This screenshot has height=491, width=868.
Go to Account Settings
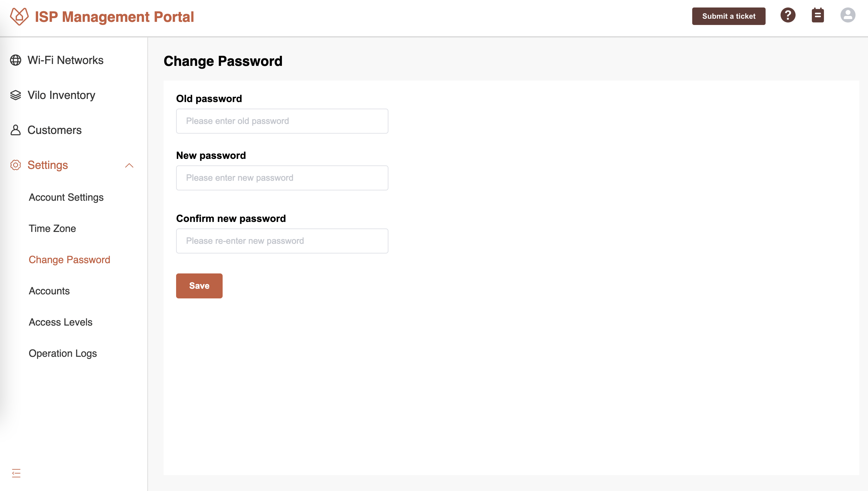click(x=66, y=197)
